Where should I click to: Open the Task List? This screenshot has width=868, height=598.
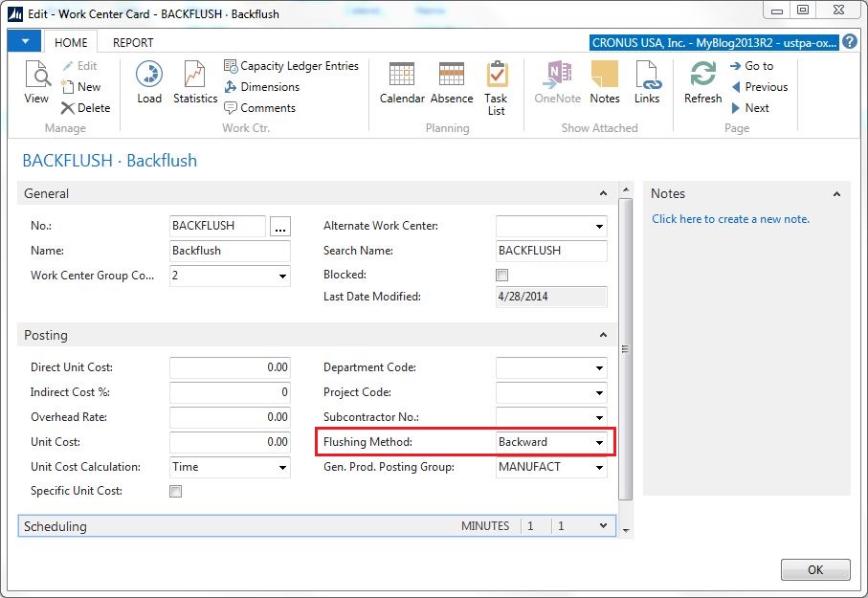pyautogui.click(x=496, y=89)
